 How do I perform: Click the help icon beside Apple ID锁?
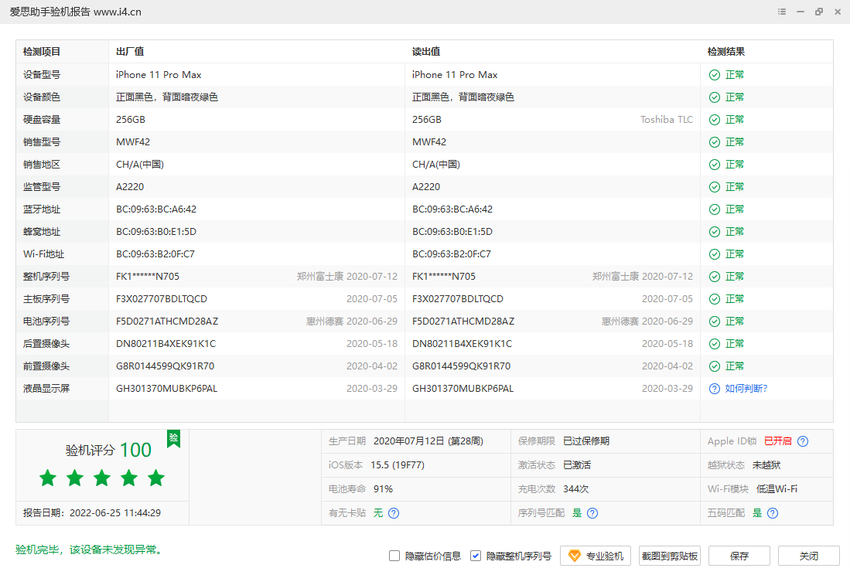(x=803, y=441)
